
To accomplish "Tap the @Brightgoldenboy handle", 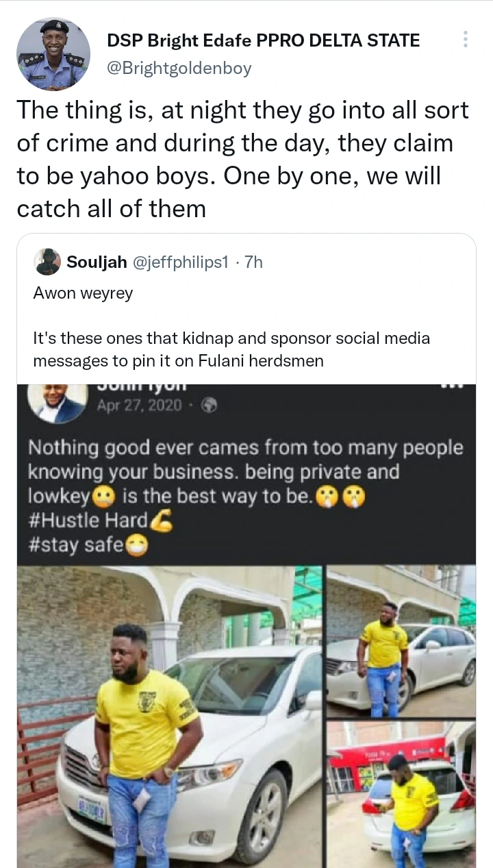I will pyautogui.click(x=179, y=68).
